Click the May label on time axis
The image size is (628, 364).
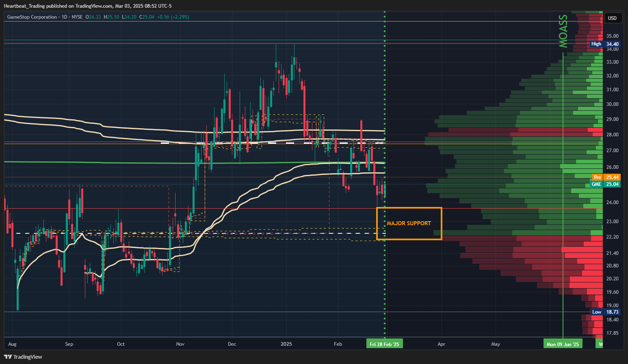click(496, 344)
